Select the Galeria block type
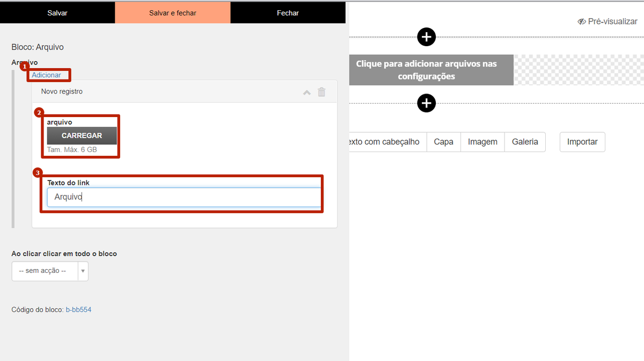Image resolution: width=644 pixels, height=361 pixels. coord(525,142)
